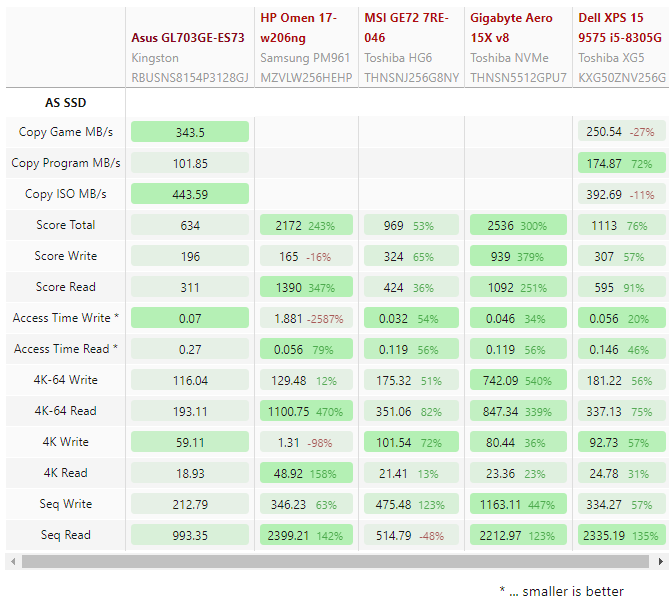Select the Score Total row label

(65, 225)
